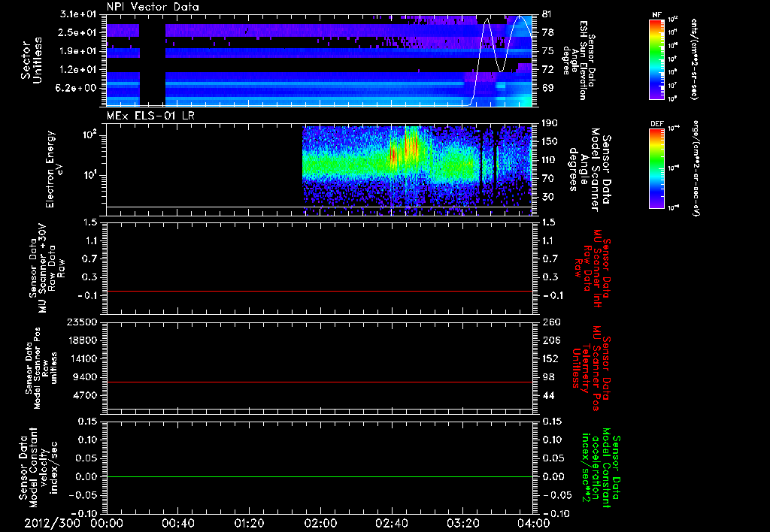This screenshot has height=532, width=770.
Task: Click the 260 telemetry position tick
Action: (550, 322)
